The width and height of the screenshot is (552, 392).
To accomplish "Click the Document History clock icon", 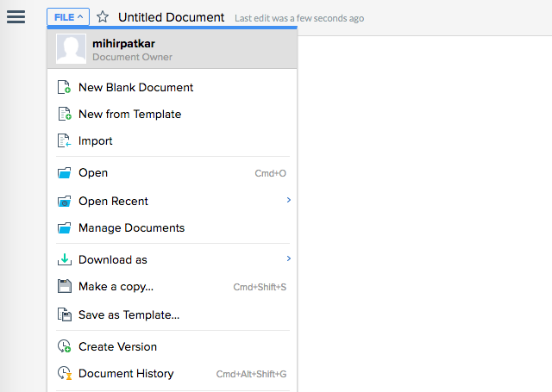I will click(65, 373).
